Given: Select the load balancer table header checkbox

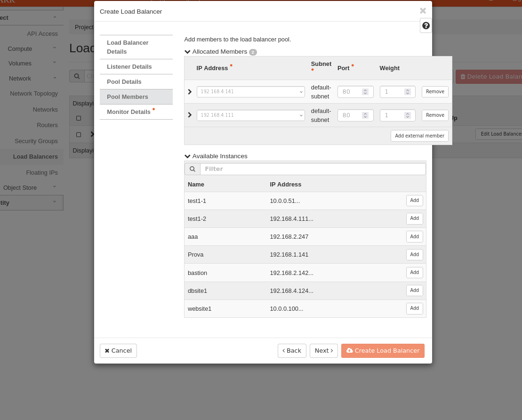Looking at the screenshot, I should 79,118.
